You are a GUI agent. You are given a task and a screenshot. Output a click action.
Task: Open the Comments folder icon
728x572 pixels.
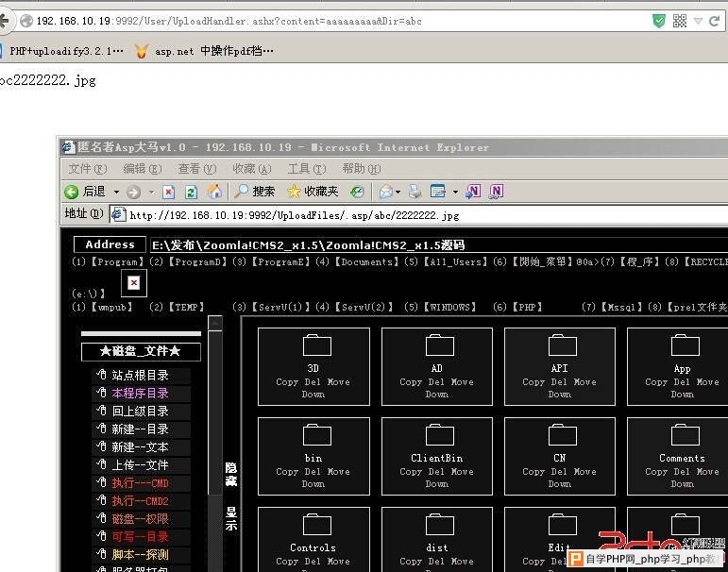pos(686,434)
